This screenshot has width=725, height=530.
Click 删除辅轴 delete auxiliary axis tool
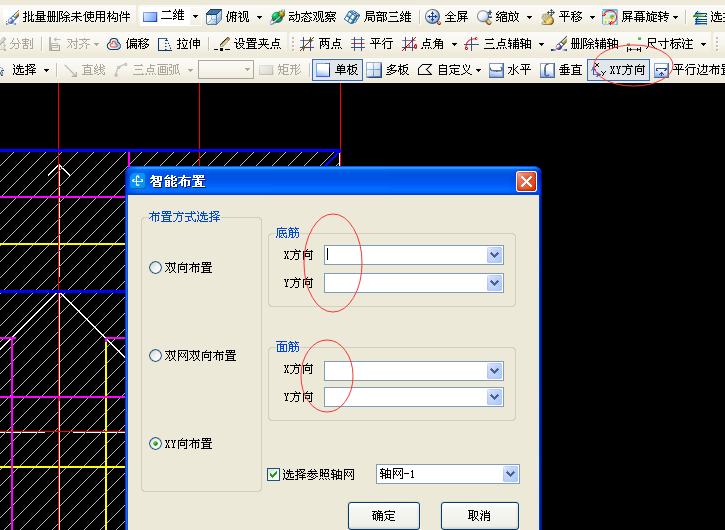pyautogui.click(x=585, y=44)
